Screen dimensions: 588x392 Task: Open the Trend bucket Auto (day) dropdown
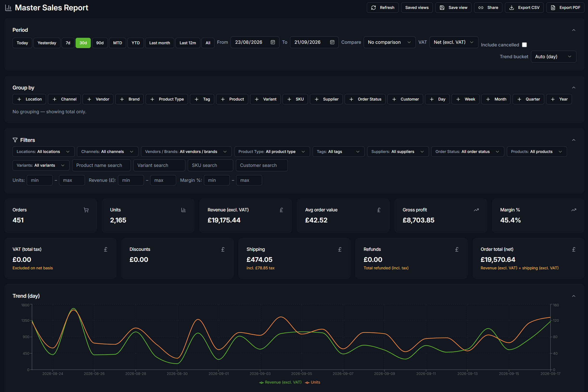pos(554,57)
